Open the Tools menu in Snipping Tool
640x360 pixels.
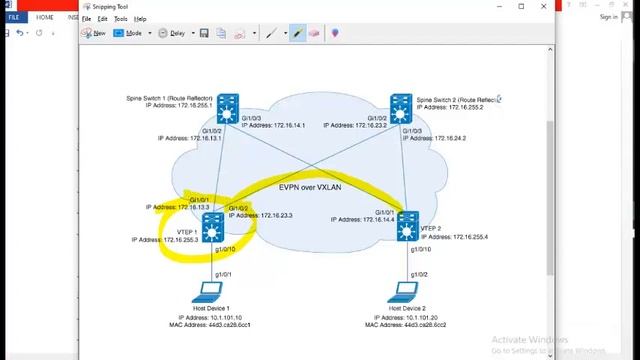click(x=121, y=19)
